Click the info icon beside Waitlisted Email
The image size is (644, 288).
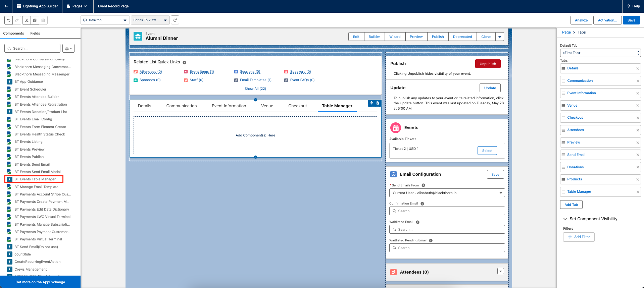[417, 222]
